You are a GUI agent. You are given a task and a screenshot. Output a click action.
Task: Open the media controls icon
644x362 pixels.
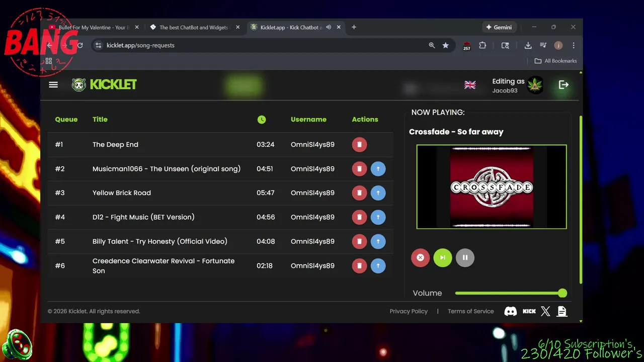[x=543, y=45]
